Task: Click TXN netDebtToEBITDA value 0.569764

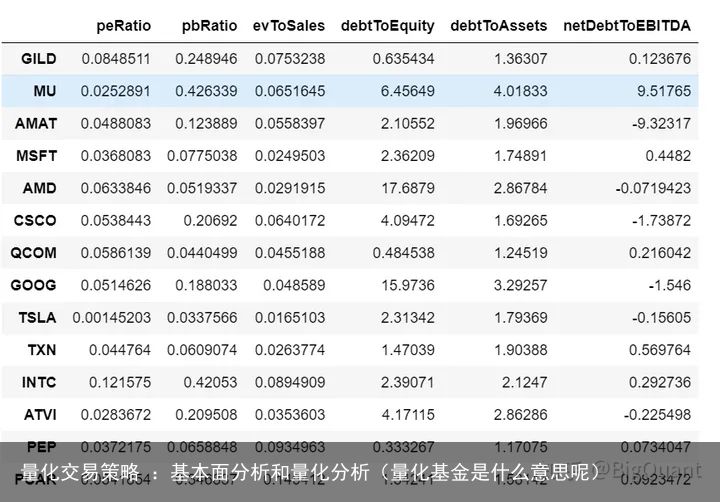Action: [660, 350]
